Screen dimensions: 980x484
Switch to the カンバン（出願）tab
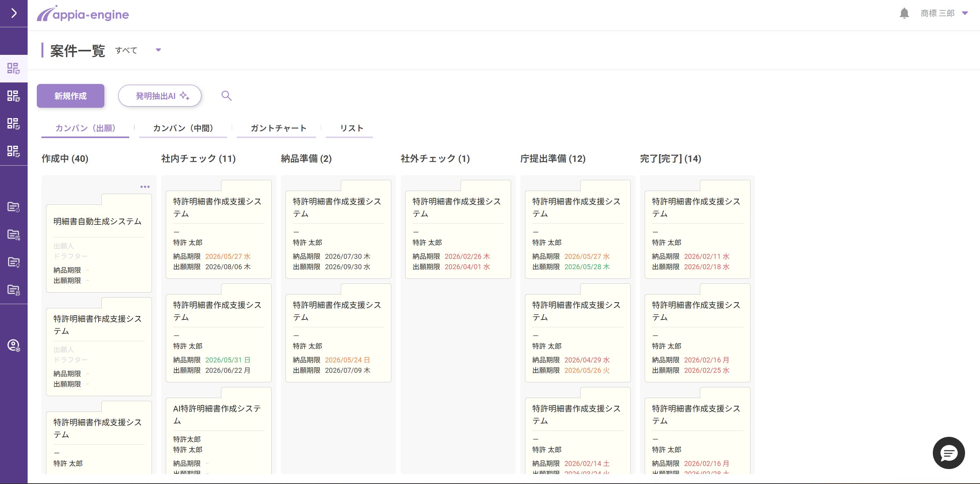[85, 128]
